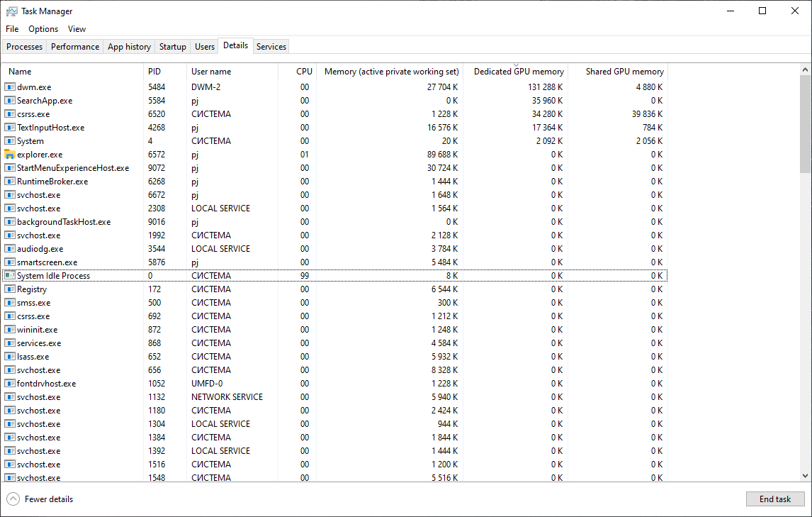Viewport: 812px width, 517px height.
Task: Select the Details tab
Action: pos(236,45)
